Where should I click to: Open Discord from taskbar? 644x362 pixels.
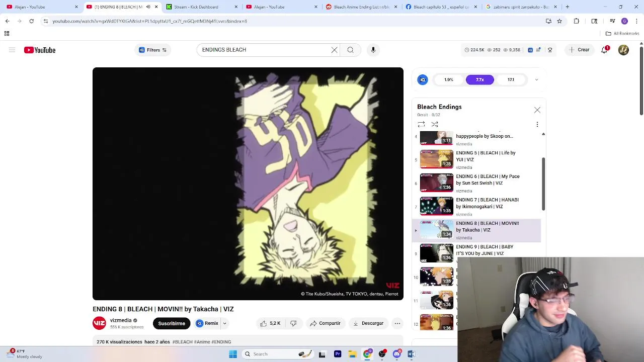click(396, 354)
